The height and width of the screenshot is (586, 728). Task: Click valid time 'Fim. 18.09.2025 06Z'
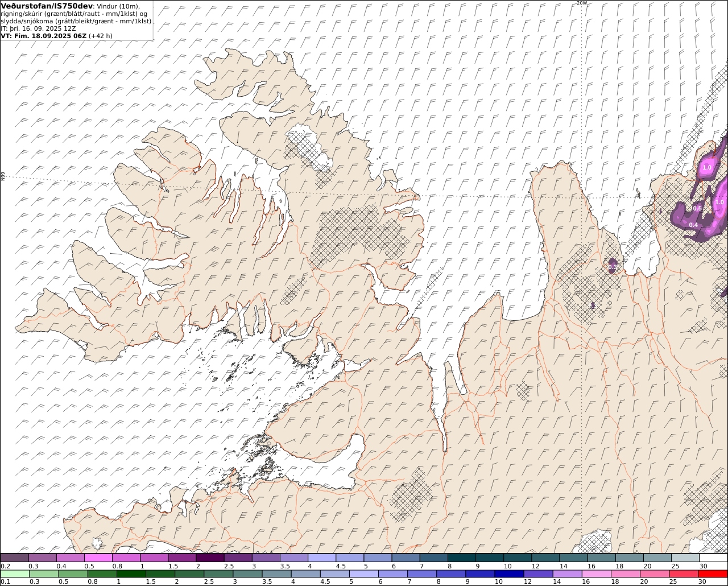point(49,36)
